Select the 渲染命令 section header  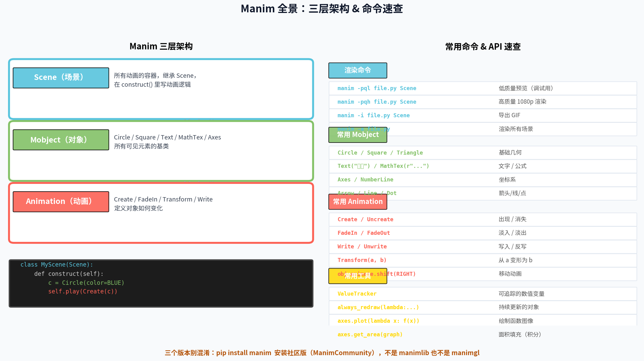(358, 70)
